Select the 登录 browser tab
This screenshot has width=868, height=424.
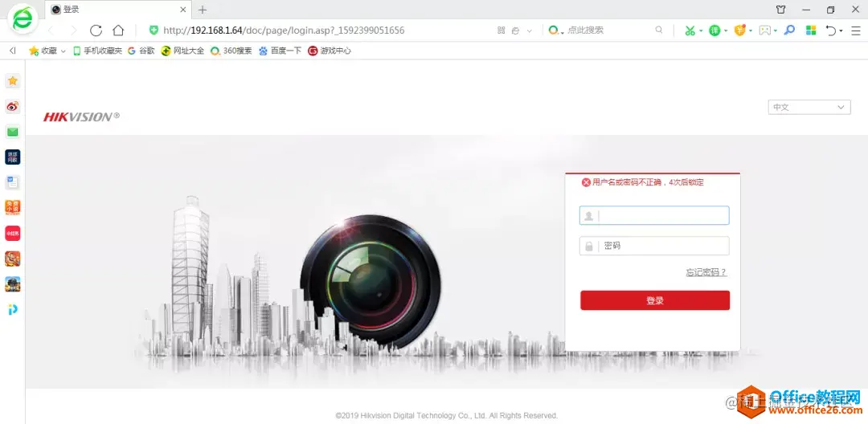coord(119,10)
